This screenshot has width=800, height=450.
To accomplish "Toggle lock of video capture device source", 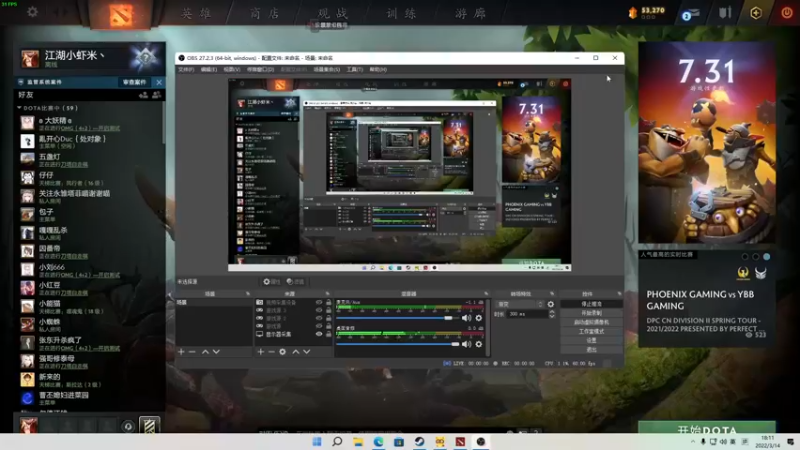I will [x=329, y=303].
